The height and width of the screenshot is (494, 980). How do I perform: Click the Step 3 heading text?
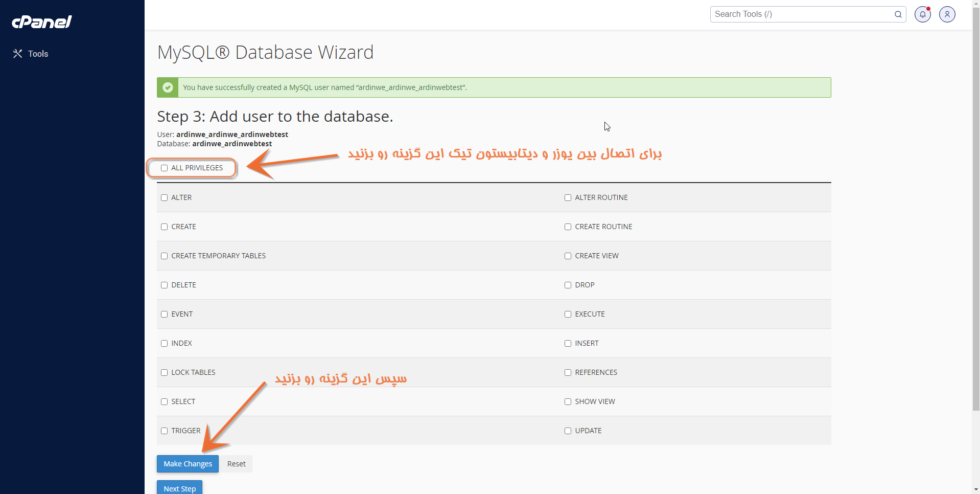coord(275,117)
